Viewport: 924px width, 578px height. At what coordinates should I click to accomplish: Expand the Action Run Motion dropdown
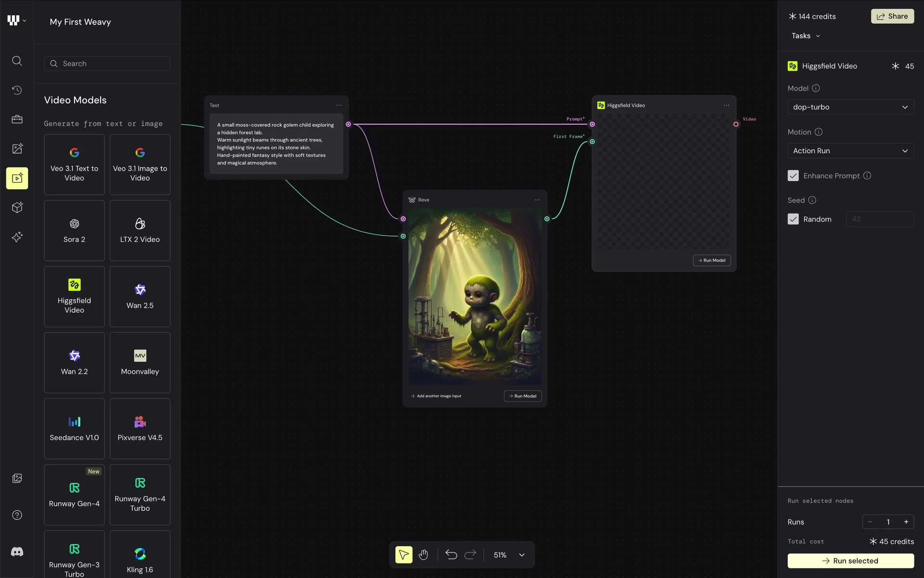850,151
